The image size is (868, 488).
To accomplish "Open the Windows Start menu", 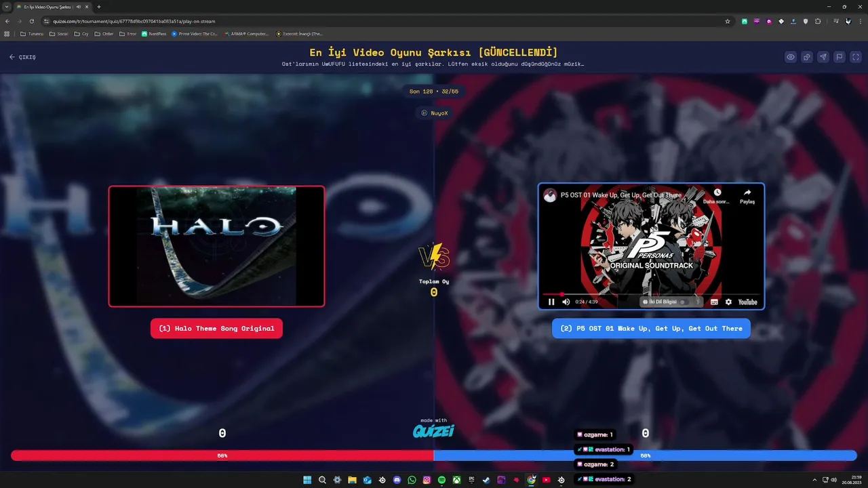I will [x=307, y=480].
